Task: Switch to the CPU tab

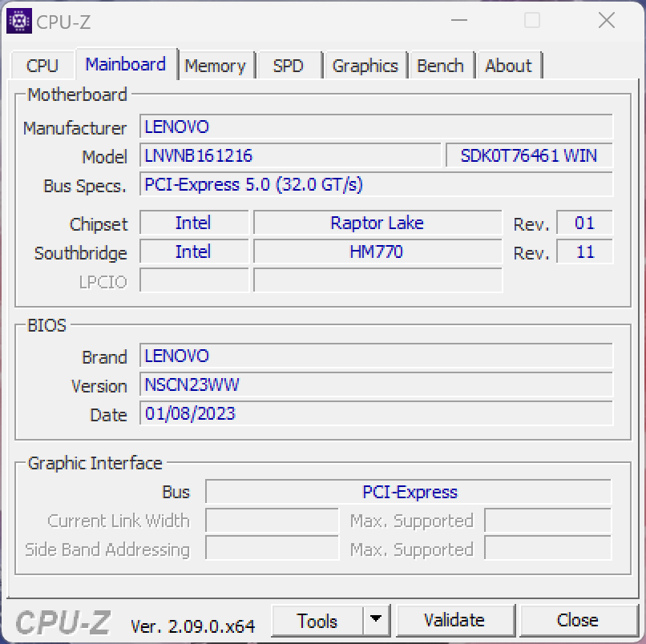Action: [42, 66]
